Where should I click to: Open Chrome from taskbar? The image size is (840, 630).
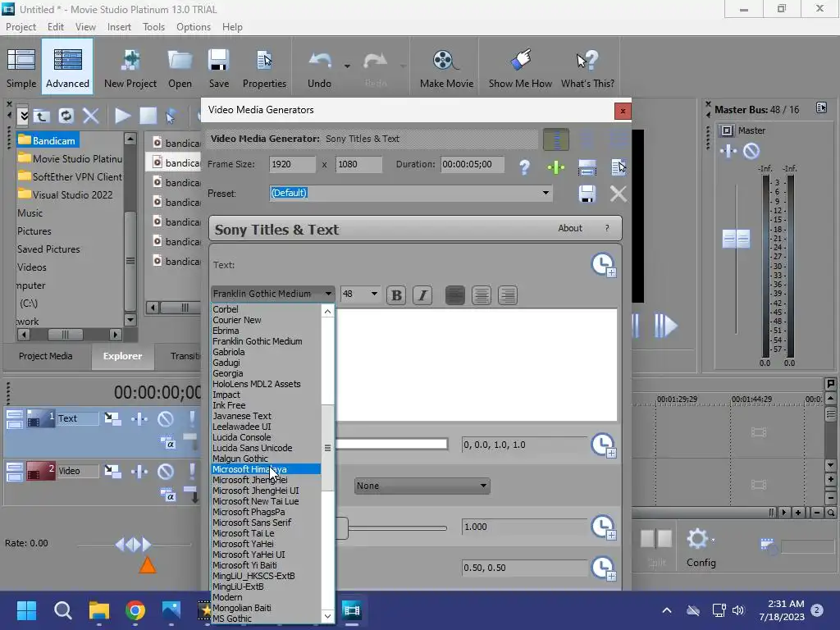135,610
